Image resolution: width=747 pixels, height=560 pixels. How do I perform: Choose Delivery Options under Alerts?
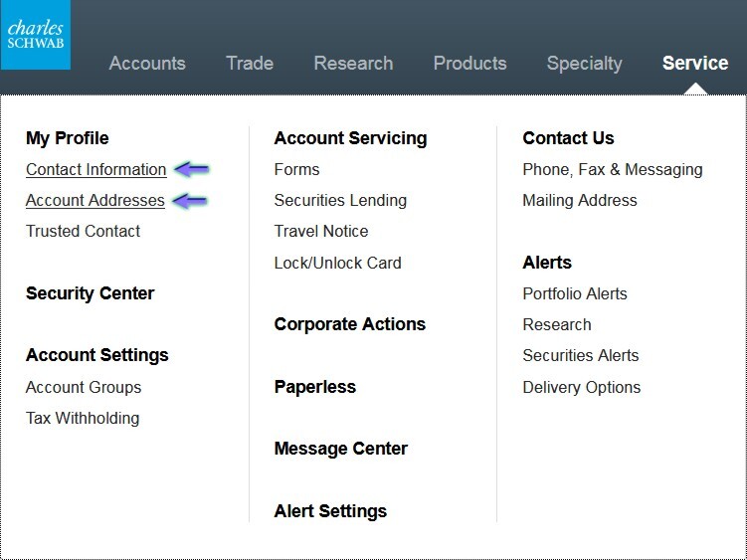click(581, 387)
